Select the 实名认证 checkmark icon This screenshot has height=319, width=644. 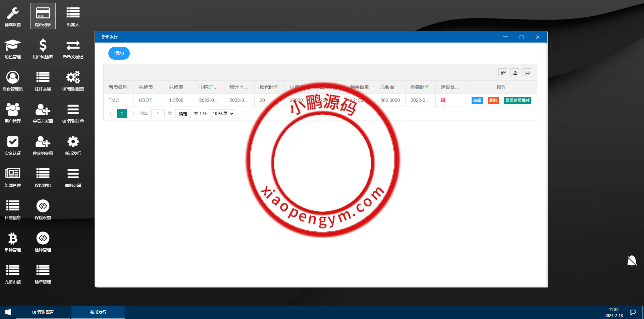[x=12, y=144]
